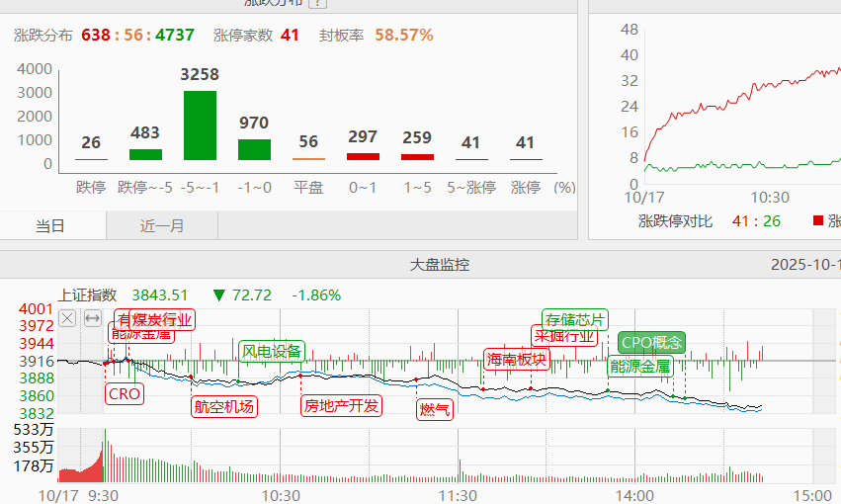
Task: Click the tallest green bar labeled 3258
Action: click(200, 125)
